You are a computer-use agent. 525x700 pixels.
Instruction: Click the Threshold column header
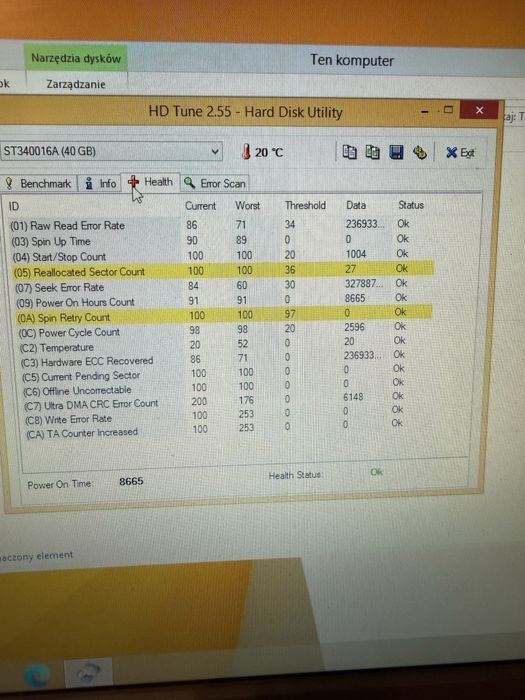click(305, 205)
